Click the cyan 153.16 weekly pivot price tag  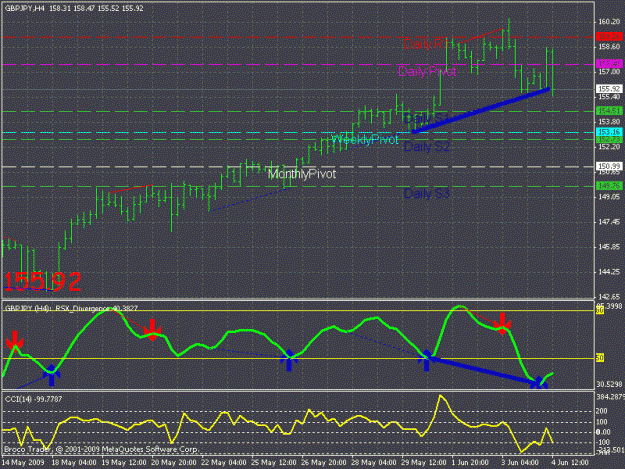609,132
